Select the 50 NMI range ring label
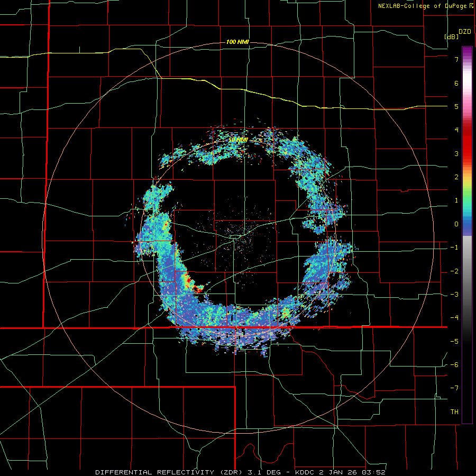The image size is (476, 476). [x=239, y=140]
